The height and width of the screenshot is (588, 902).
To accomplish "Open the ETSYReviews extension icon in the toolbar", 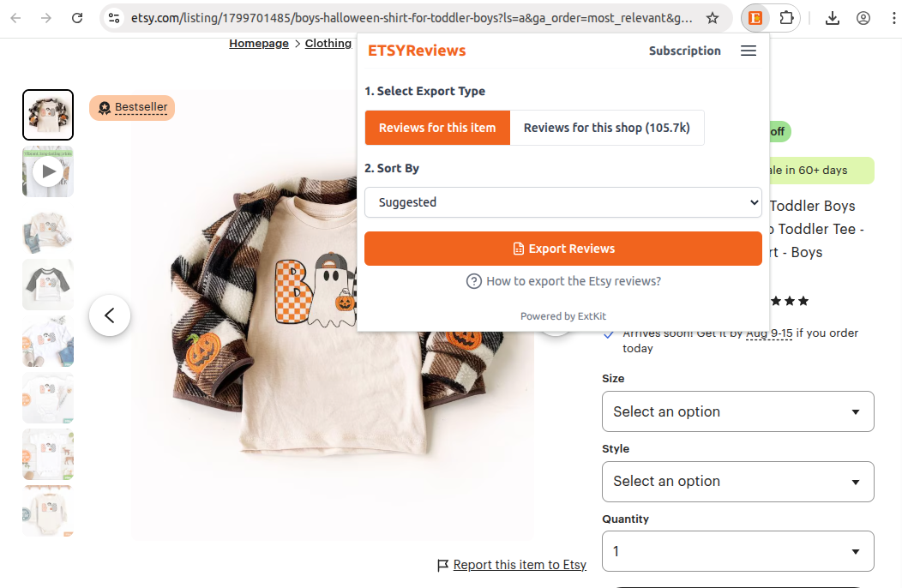I will tap(754, 17).
